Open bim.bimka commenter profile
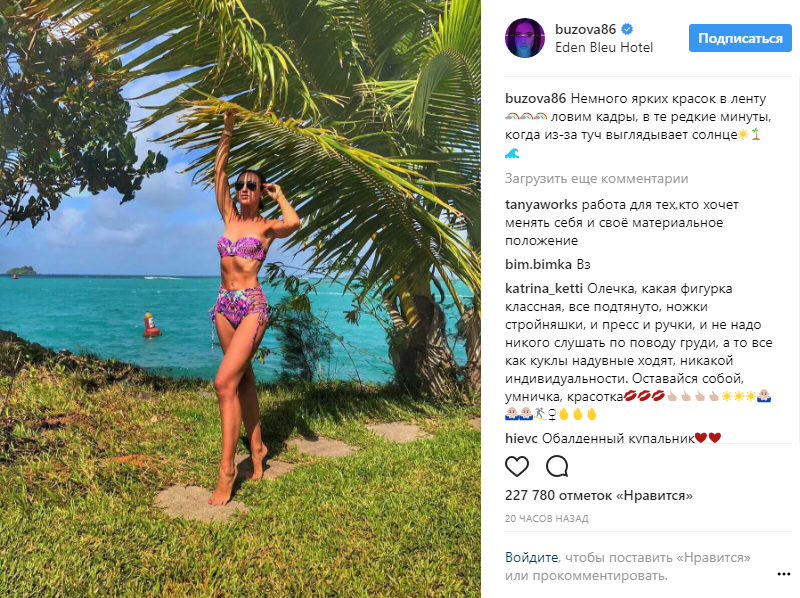The height and width of the screenshot is (598, 800). click(538, 264)
